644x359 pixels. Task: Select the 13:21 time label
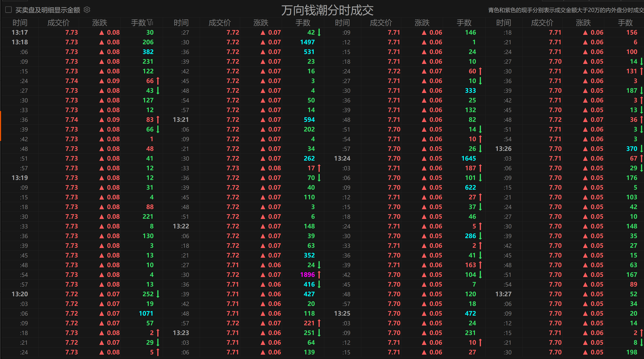(181, 120)
